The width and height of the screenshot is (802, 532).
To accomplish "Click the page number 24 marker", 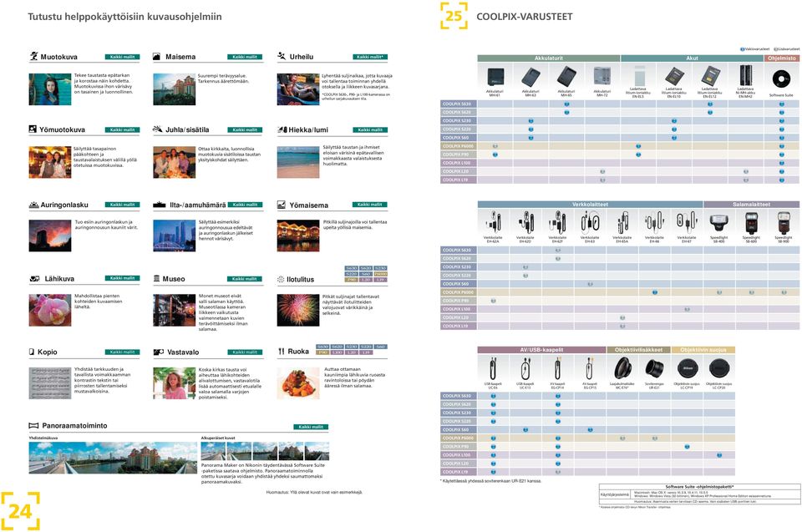I will (x=20, y=511).
